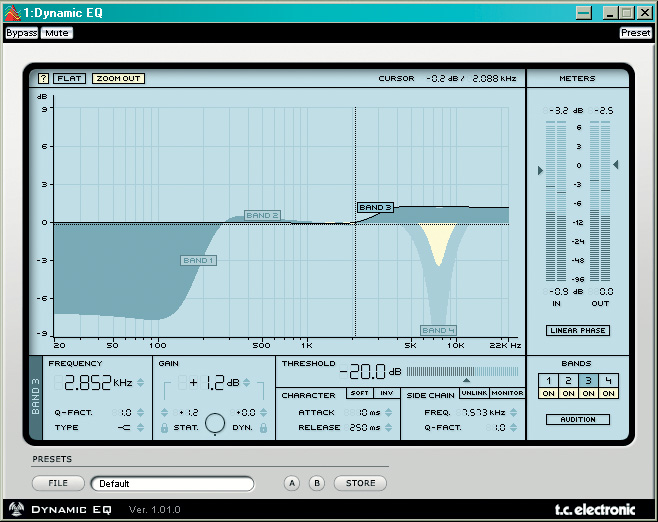Select the Band 3 handle on the EQ graph
This screenshot has height=522, width=658.
click(x=375, y=208)
